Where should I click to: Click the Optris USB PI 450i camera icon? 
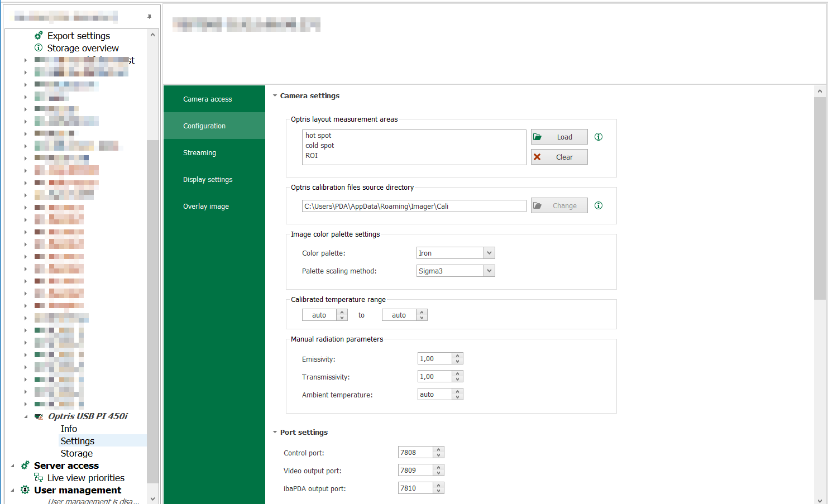(x=39, y=416)
